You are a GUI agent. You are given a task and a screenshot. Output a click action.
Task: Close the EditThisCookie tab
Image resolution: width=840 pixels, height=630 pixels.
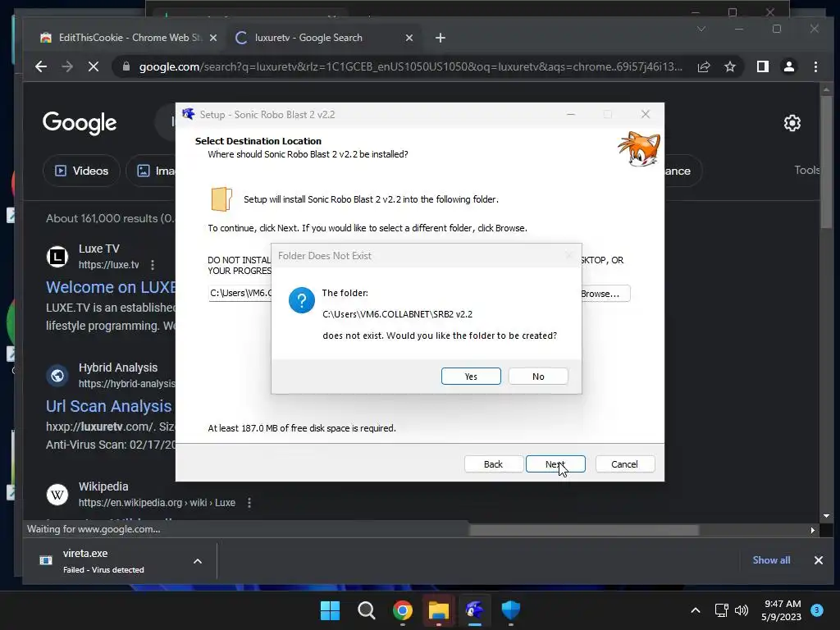pos(213,38)
